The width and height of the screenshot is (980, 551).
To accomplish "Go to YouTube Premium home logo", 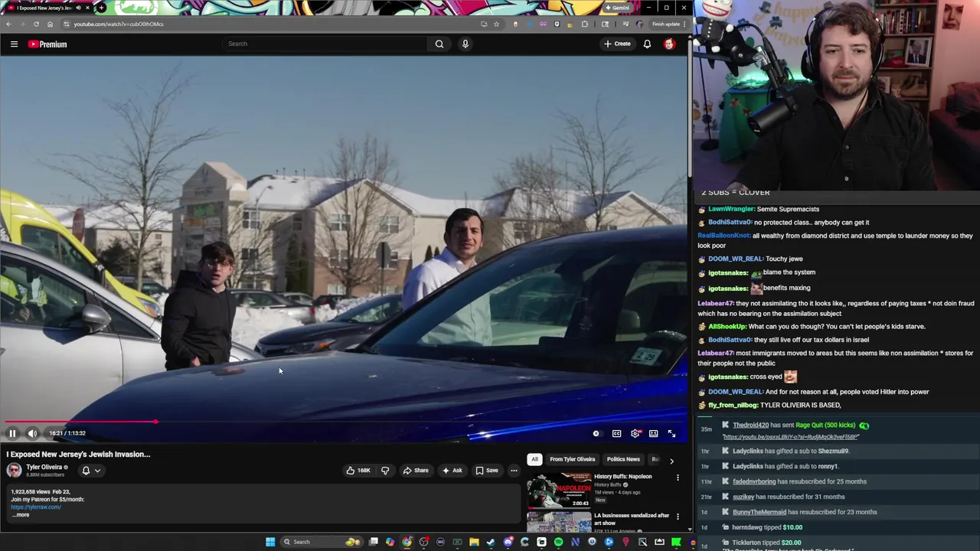I will 47,44.
